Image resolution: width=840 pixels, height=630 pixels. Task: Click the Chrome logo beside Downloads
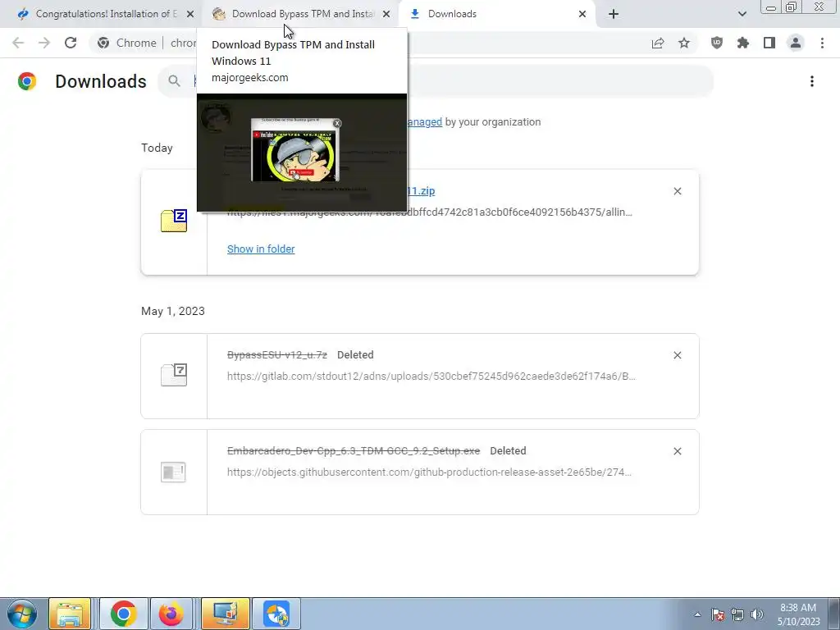click(27, 81)
